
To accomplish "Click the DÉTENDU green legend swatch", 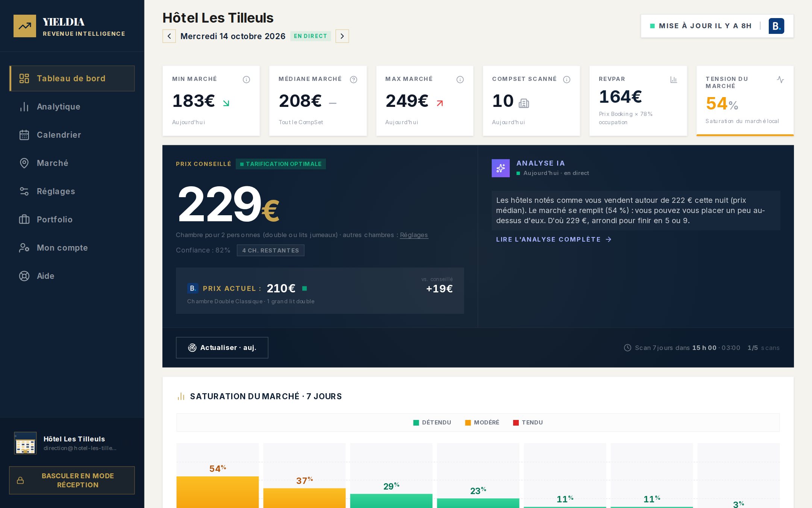I will coord(416,423).
